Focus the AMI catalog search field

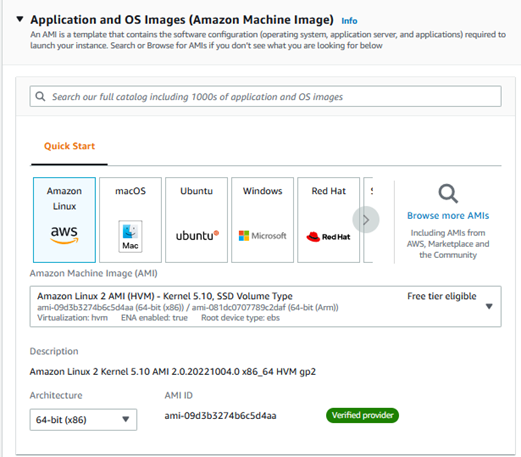point(265,97)
